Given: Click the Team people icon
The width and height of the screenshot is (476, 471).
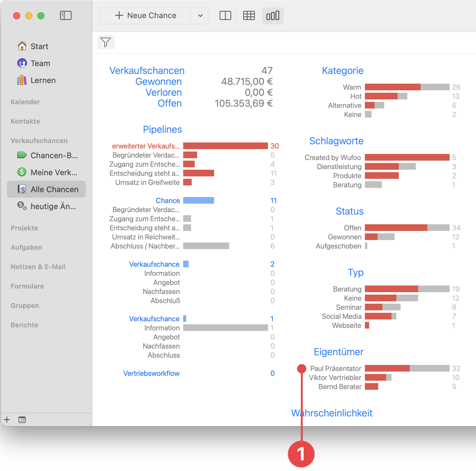Looking at the screenshot, I should point(22,63).
